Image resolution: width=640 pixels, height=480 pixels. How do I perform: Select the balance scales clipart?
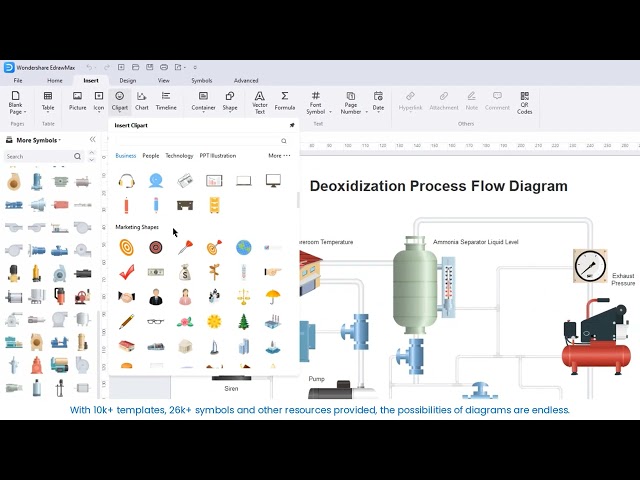(244, 297)
